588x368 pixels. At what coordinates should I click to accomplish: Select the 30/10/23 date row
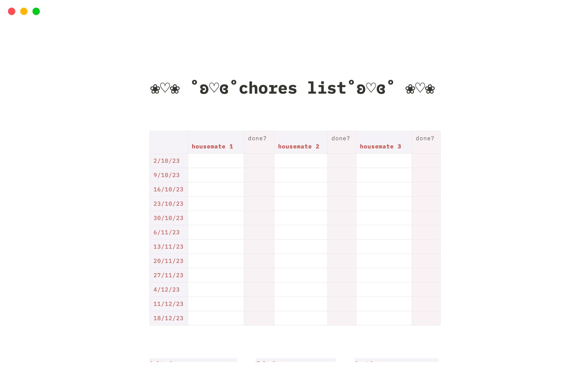click(x=168, y=218)
